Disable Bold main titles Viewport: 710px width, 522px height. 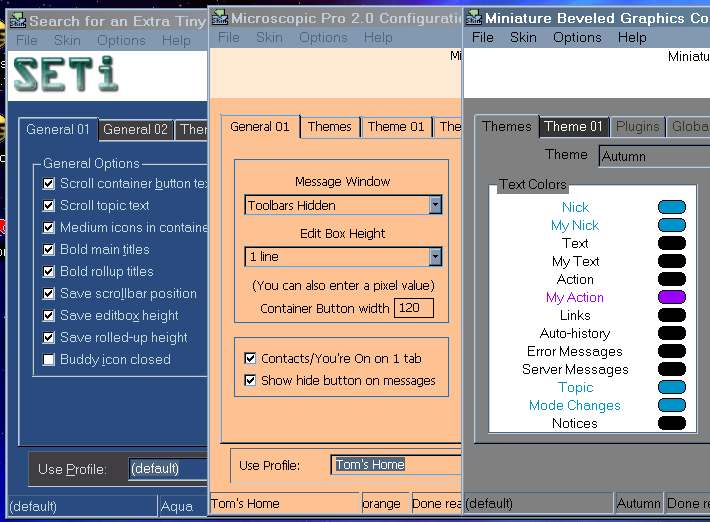coord(48,249)
